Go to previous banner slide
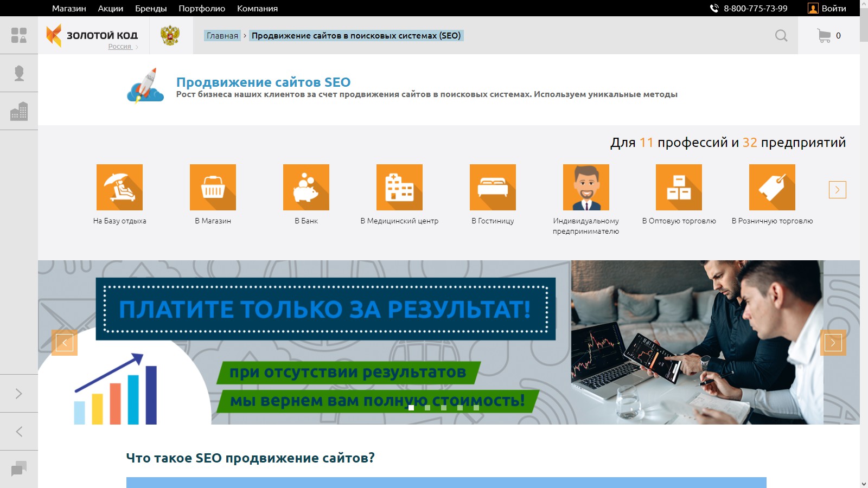Viewport: 868px width, 488px height. pos(65,343)
